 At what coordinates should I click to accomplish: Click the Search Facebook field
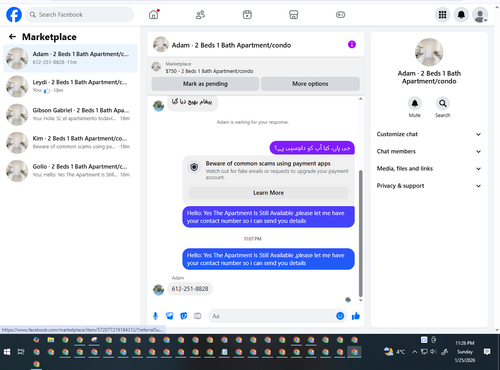(x=80, y=15)
